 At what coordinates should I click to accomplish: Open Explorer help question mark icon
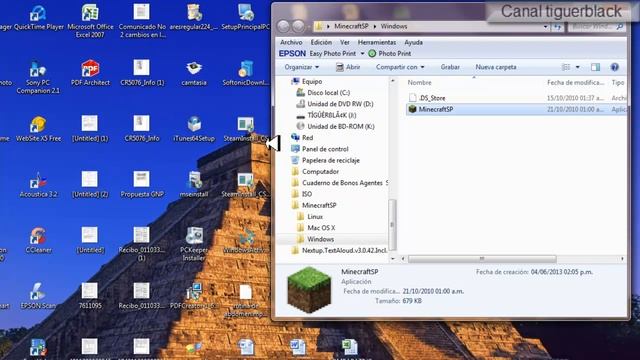614,67
